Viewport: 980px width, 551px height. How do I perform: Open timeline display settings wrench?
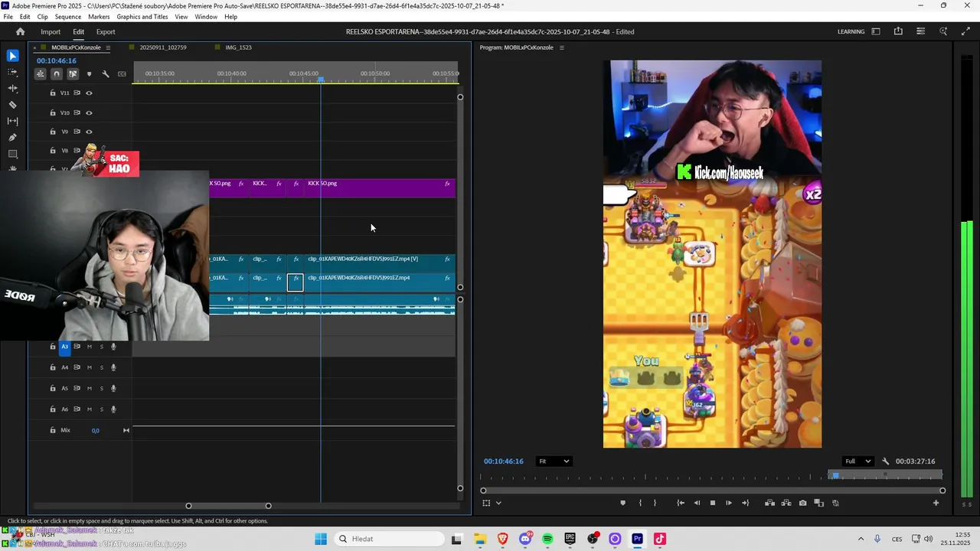pyautogui.click(x=106, y=74)
